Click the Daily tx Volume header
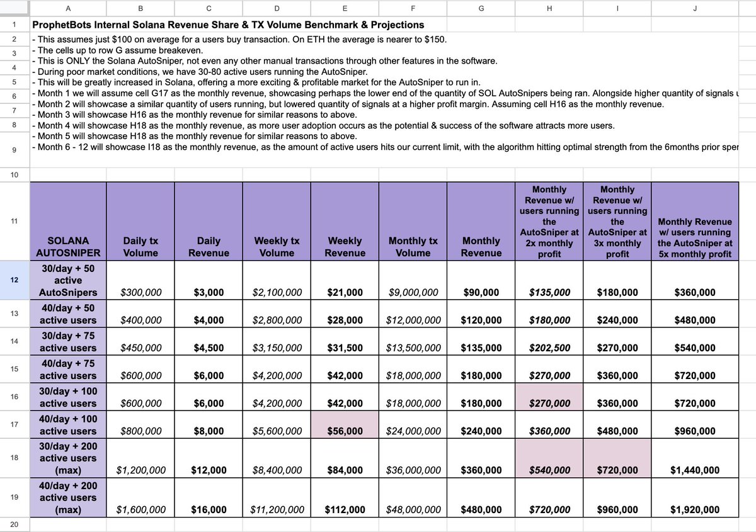The width and height of the screenshot is (756, 532). click(140, 220)
